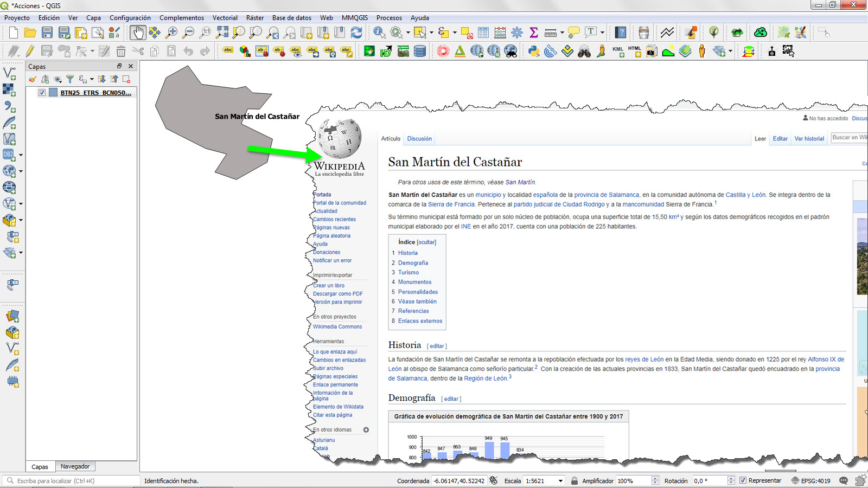
Task: Open the log messages speech icon
Action: coord(844,481)
